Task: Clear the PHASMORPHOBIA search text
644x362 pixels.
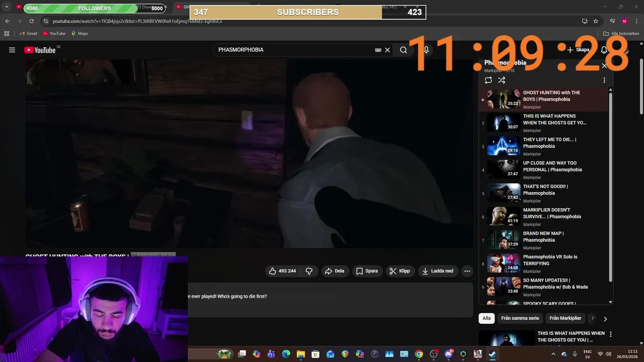Action: (387, 50)
